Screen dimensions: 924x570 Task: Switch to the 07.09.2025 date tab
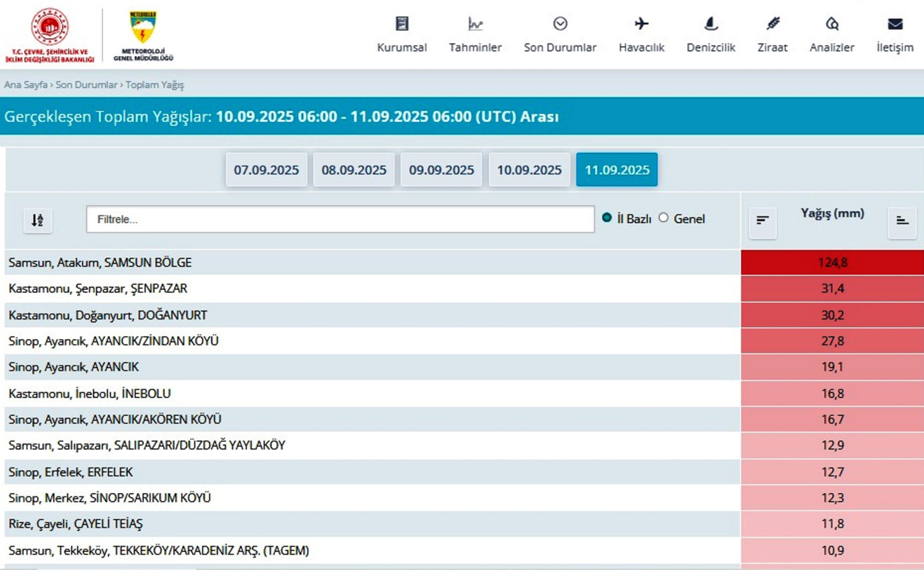click(266, 169)
